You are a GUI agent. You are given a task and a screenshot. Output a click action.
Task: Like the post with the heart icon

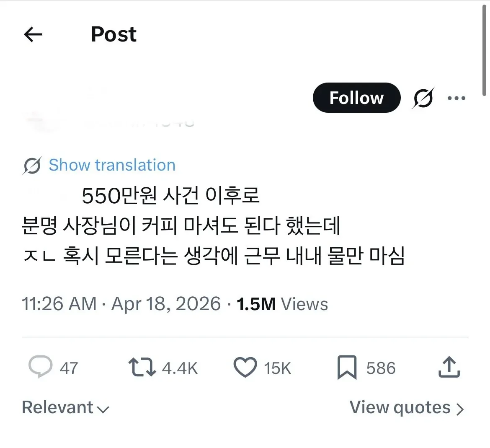pyautogui.click(x=245, y=368)
